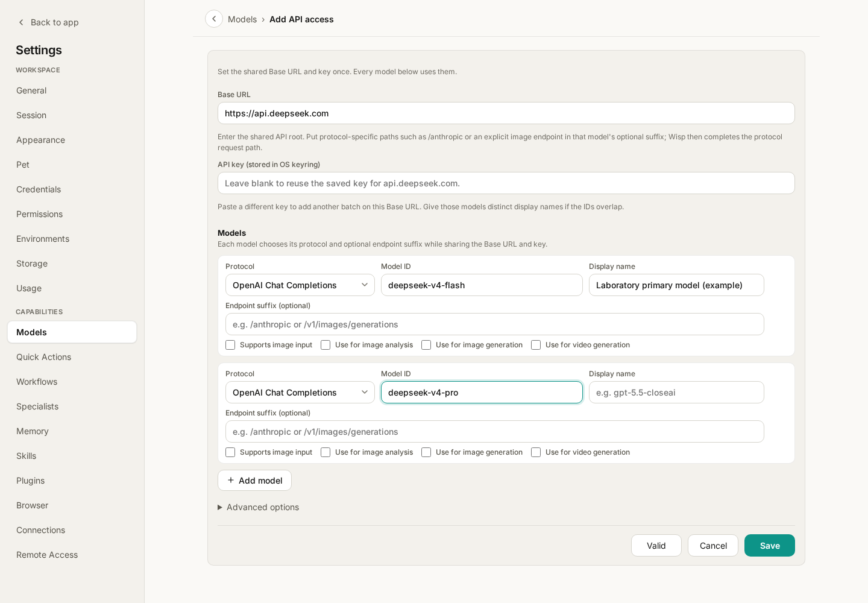The width and height of the screenshot is (868, 603).
Task: Click Endpoint suffix field for deepseek-v4-pro
Action: tap(495, 432)
